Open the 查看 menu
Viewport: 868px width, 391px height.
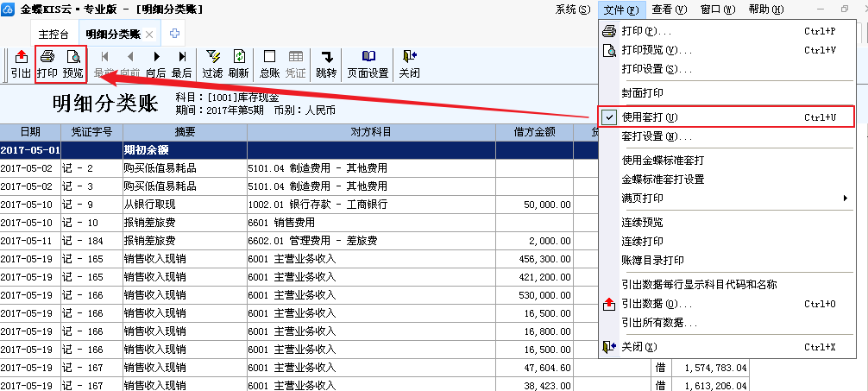(x=669, y=9)
